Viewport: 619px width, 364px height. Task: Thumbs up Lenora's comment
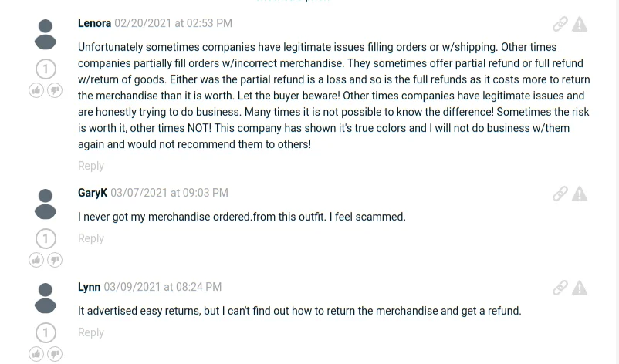[36, 90]
